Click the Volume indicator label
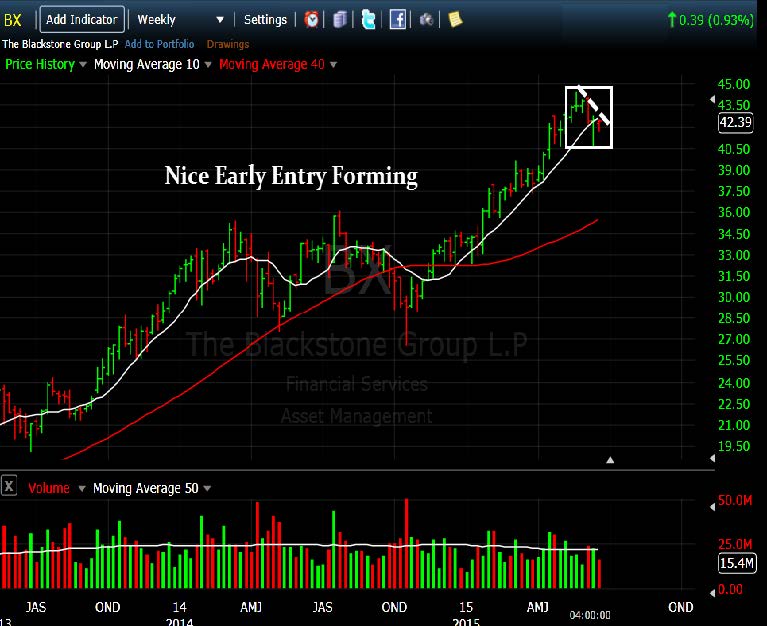This screenshot has width=767, height=626. coord(48,488)
